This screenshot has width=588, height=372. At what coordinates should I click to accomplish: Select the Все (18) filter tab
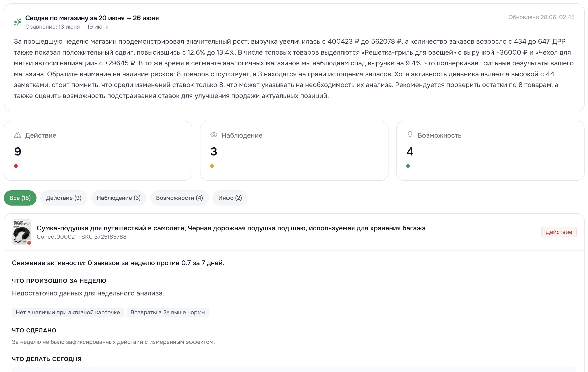(20, 198)
